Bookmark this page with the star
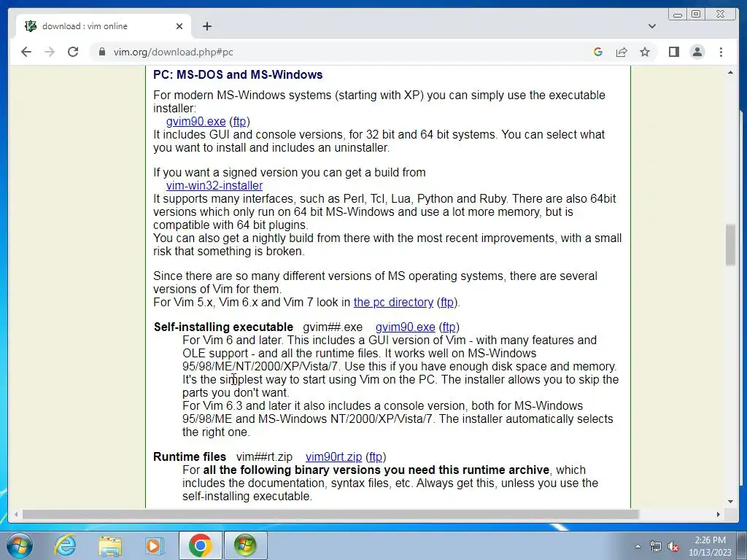Viewport: 747px width, 560px height. point(645,52)
